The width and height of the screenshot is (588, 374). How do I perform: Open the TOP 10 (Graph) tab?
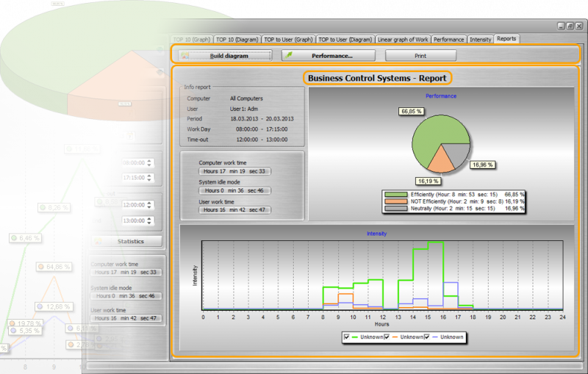192,40
